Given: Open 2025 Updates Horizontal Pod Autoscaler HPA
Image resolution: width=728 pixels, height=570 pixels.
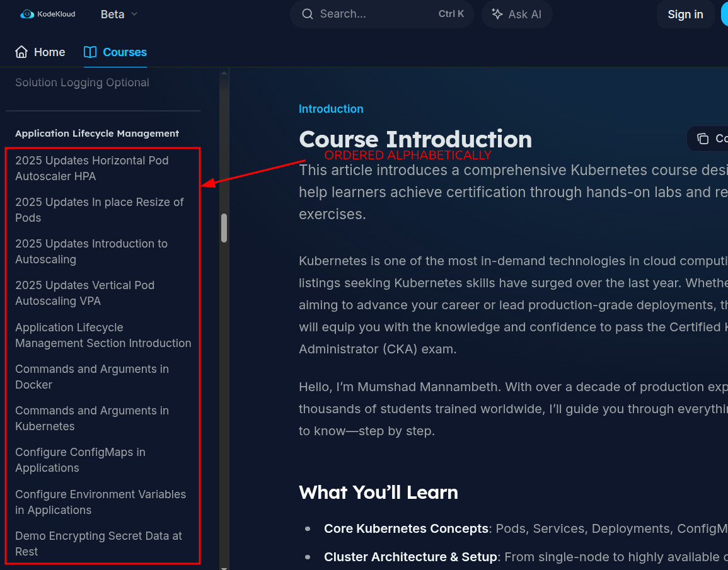Looking at the screenshot, I should [92, 168].
